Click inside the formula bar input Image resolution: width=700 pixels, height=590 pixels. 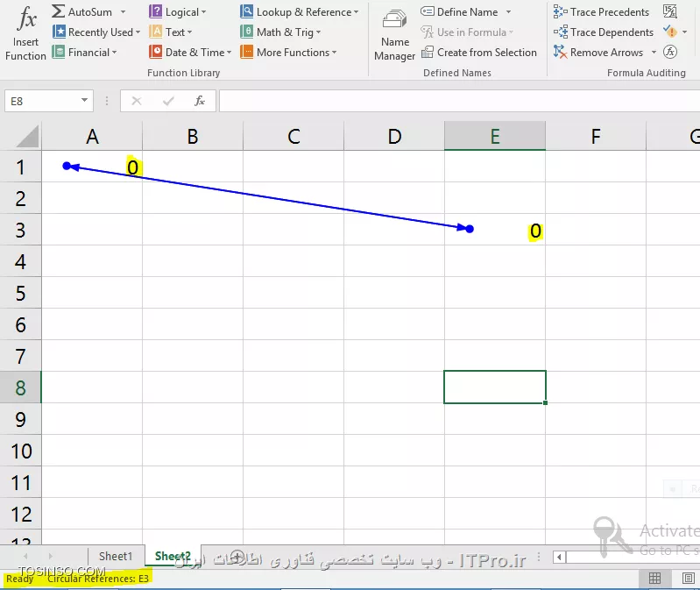(x=459, y=101)
